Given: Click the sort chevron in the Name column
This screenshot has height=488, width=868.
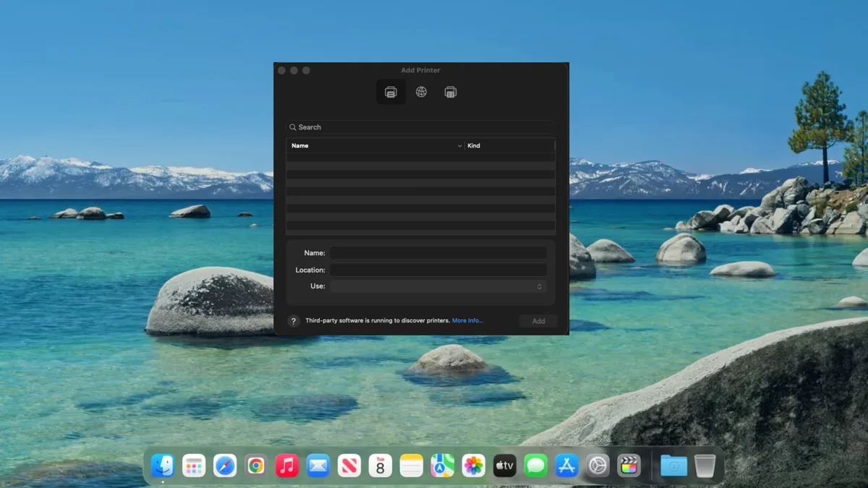Looking at the screenshot, I should [459, 146].
